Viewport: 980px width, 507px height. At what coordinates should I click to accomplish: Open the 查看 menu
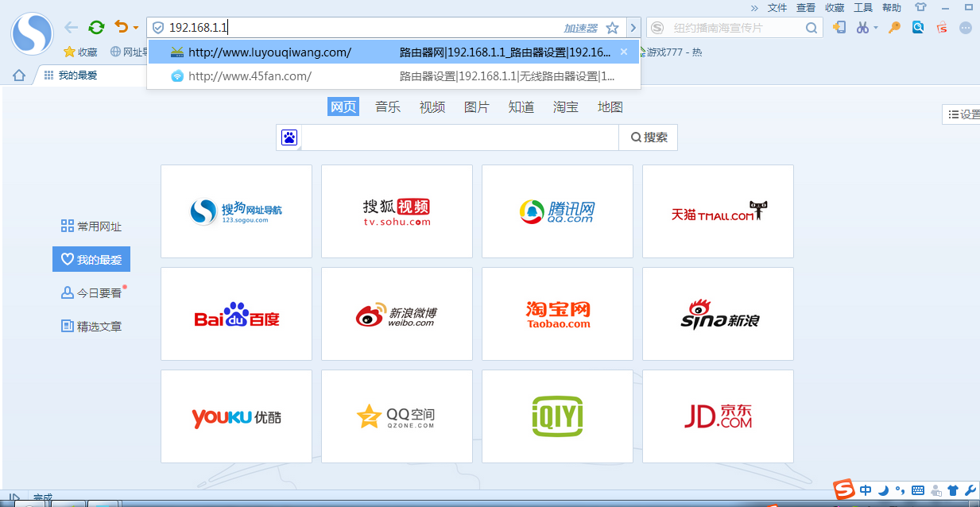click(806, 7)
